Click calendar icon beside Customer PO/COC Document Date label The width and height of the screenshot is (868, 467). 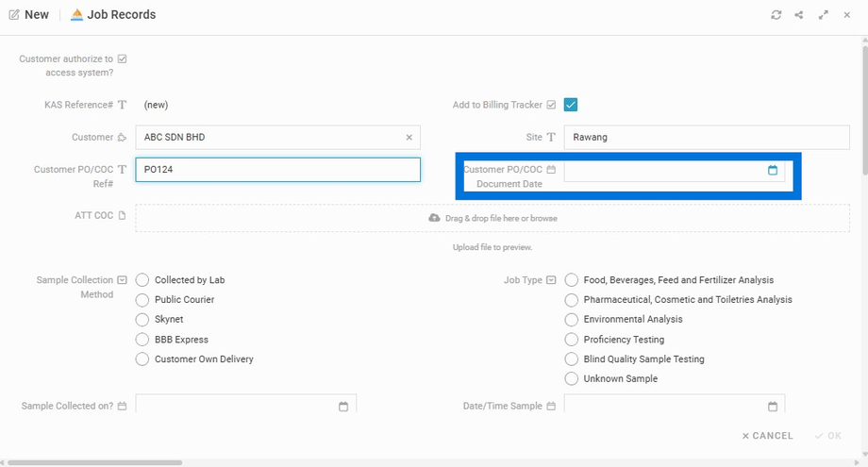pos(551,169)
